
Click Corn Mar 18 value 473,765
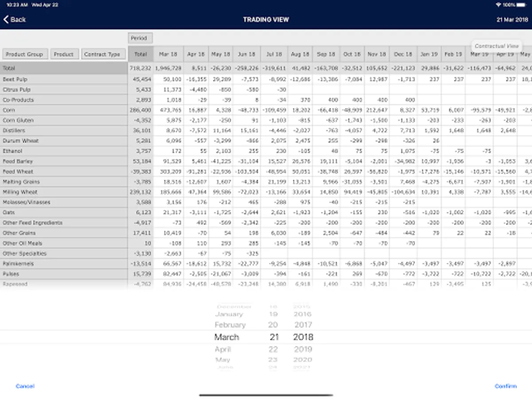[168, 110]
